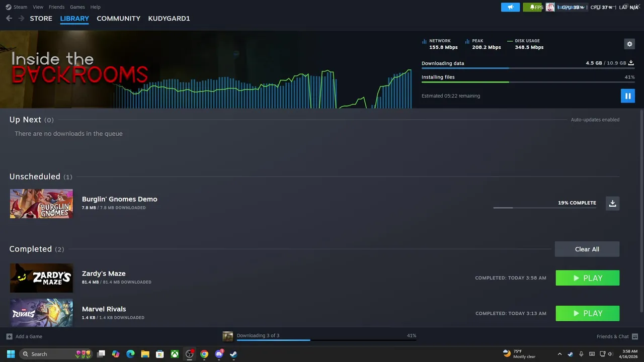Click the Zardy's Maze thumbnail
This screenshot has height=362, width=644.
41,278
